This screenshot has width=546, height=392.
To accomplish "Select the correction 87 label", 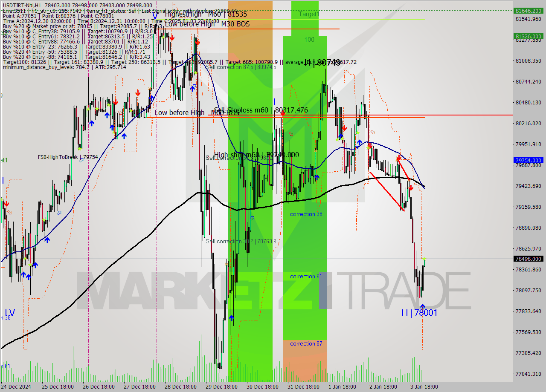I will 306,343.
